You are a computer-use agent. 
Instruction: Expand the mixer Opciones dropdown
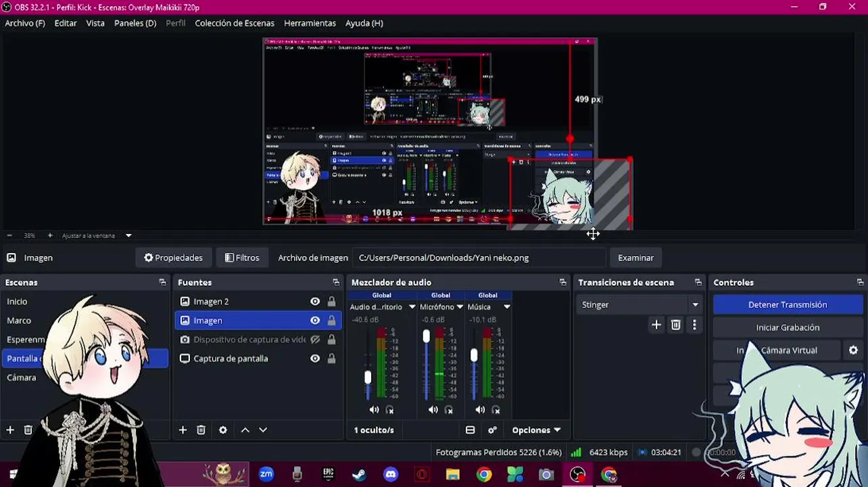[536, 430]
